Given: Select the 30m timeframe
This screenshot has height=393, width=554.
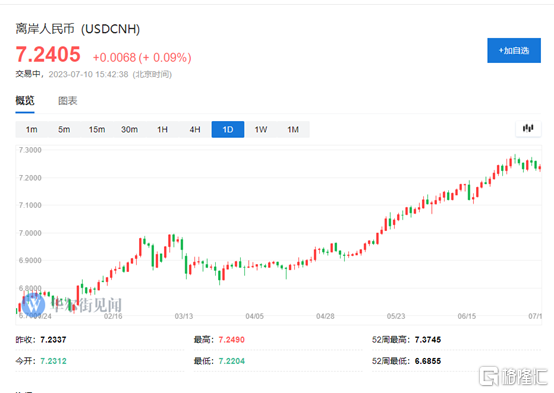Looking at the screenshot, I should coord(129,129).
